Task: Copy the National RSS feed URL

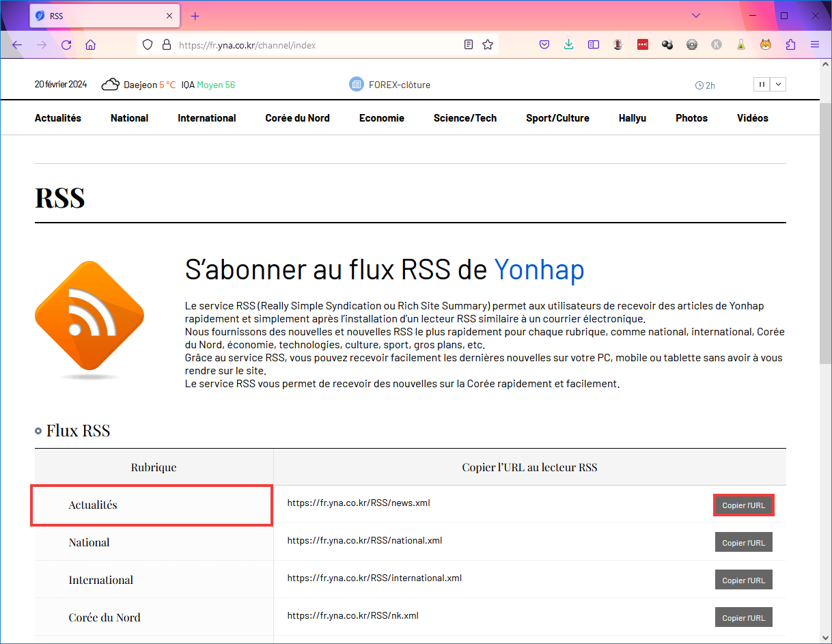Action: point(743,542)
